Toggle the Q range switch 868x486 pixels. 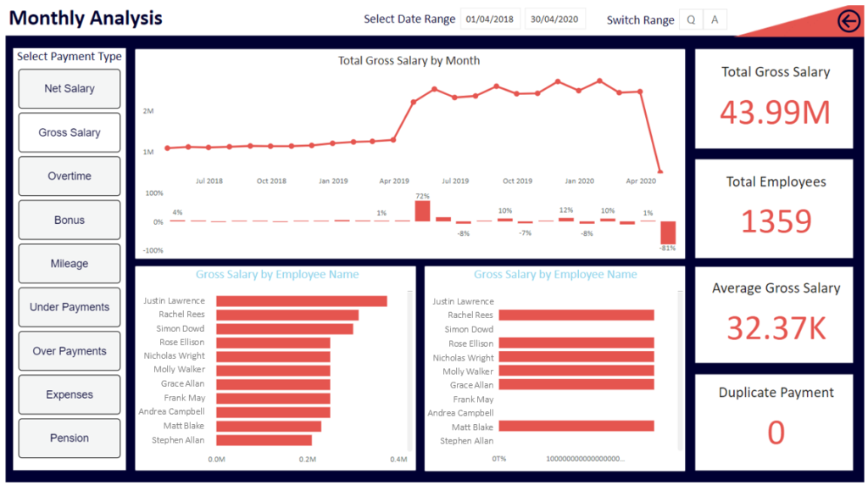[x=691, y=20]
